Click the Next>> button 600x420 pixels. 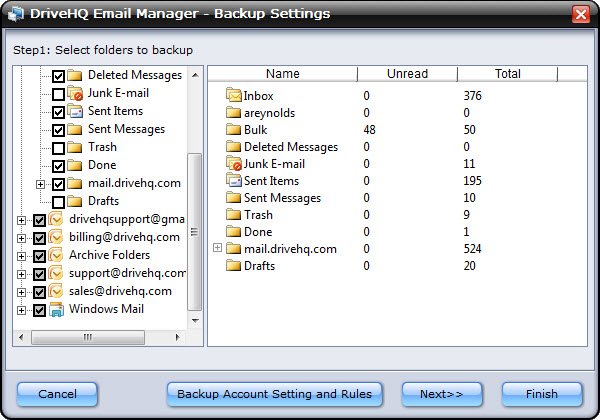(x=434, y=394)
